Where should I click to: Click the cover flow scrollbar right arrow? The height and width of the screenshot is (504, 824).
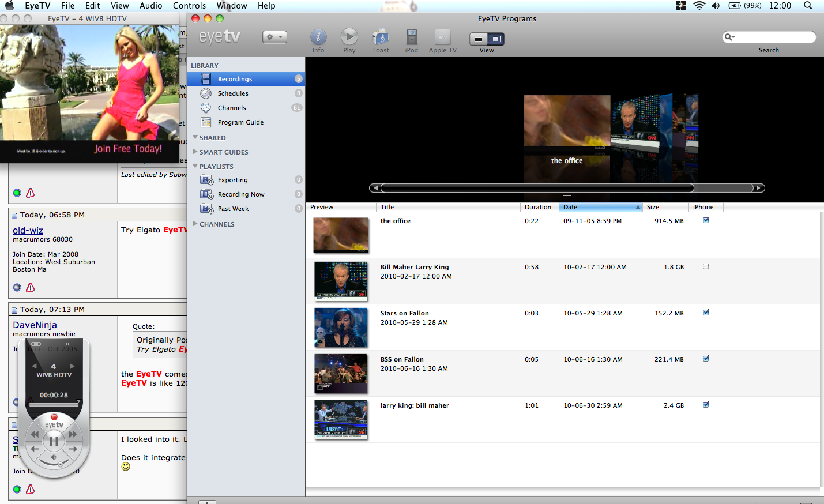coord(759,188)
